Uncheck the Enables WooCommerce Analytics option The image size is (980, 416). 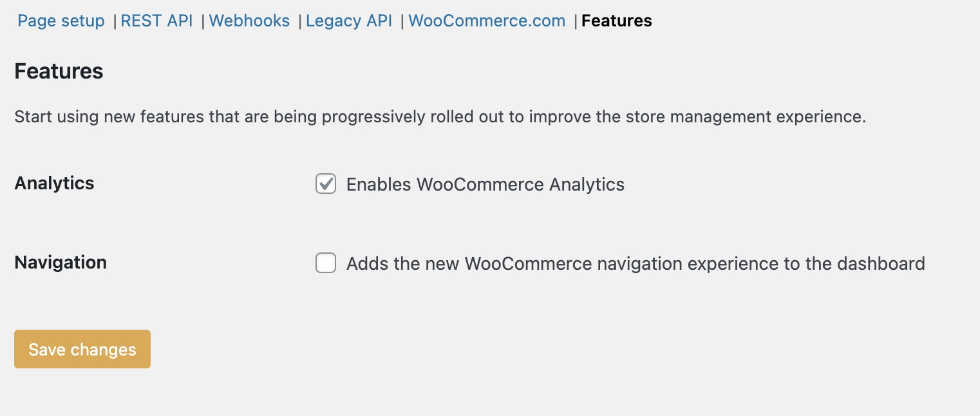(x=326, y=184)
